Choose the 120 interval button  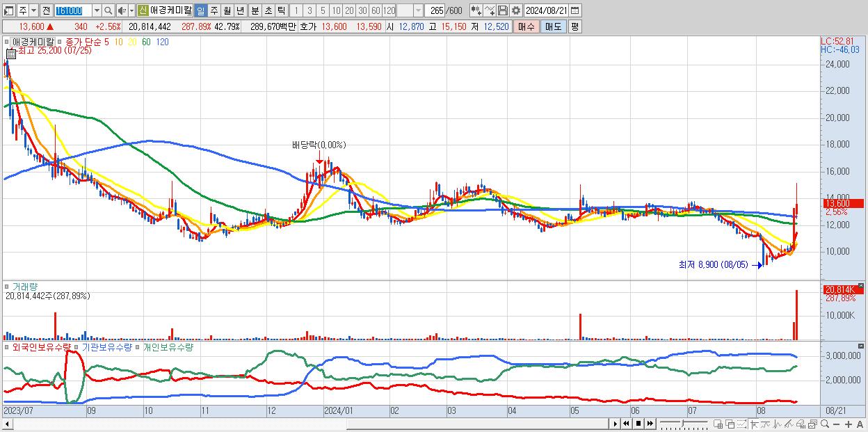point(389,10)
